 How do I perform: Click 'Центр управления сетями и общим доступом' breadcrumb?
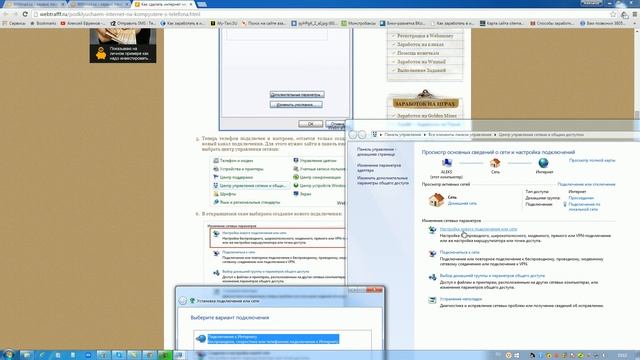pos(541,135)
